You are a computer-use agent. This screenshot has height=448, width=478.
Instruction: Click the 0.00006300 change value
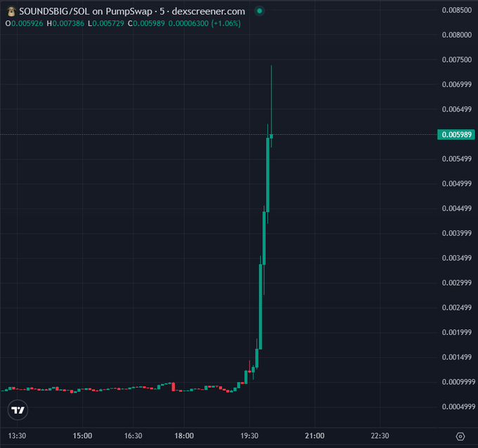188,23
